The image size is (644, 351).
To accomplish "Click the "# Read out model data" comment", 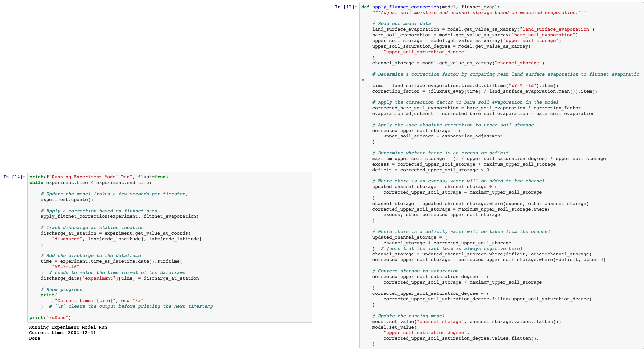I will click(401, 24).
